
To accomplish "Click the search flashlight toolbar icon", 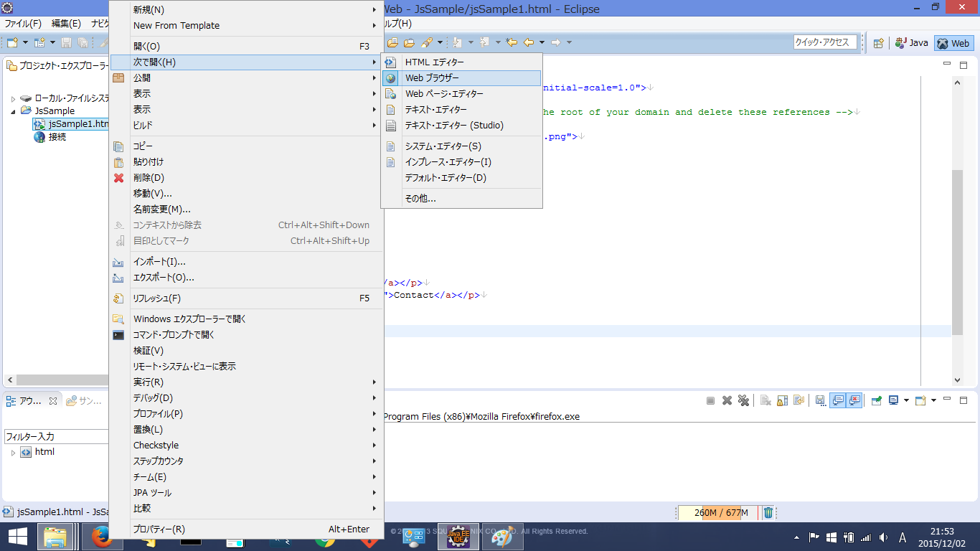I will [427, 43].
